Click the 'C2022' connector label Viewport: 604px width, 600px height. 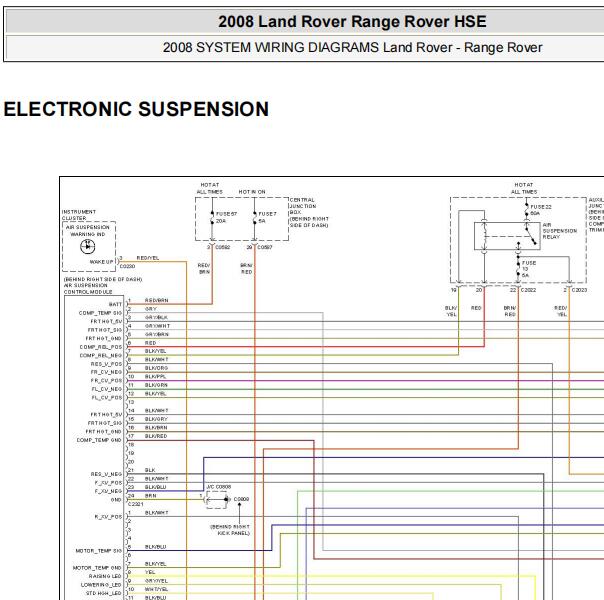pos(528,290)
